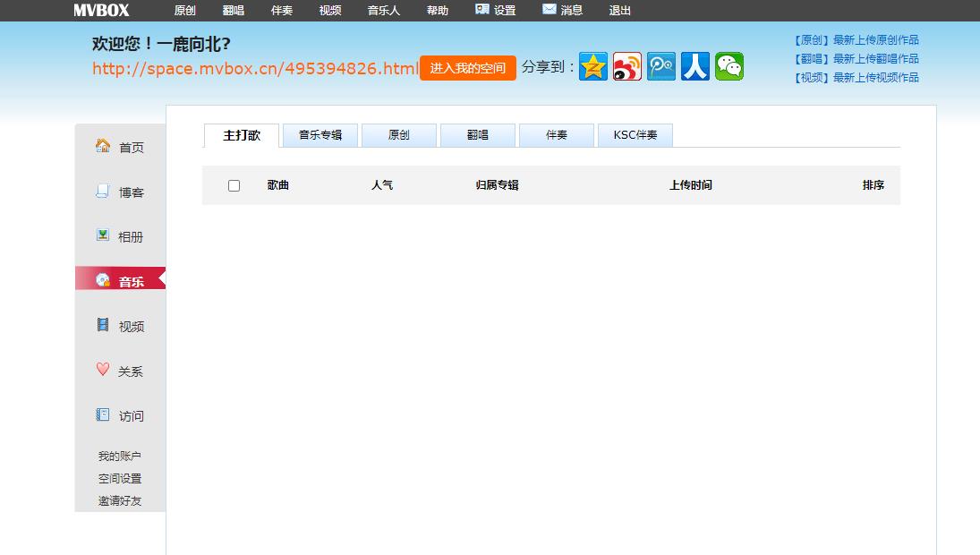Switch to the KSC伴奏 tab

[x=635, y=135]
